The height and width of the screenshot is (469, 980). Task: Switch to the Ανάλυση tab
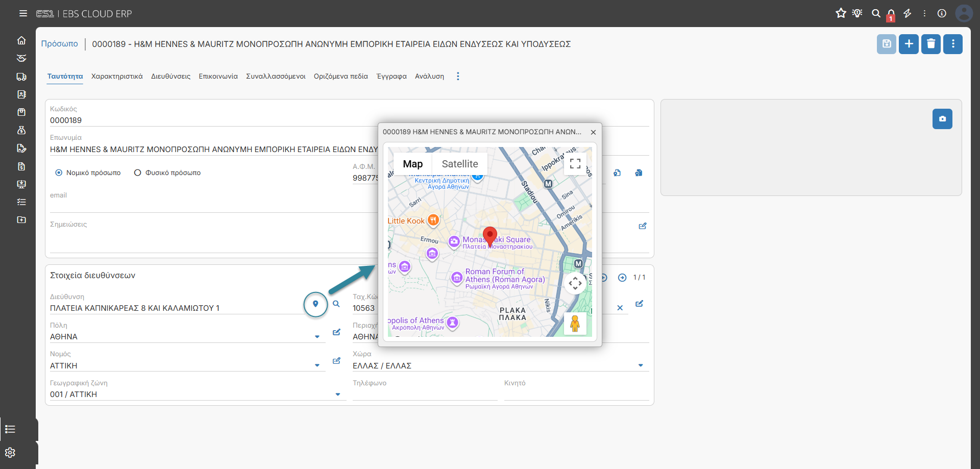(x=429, y=77)
